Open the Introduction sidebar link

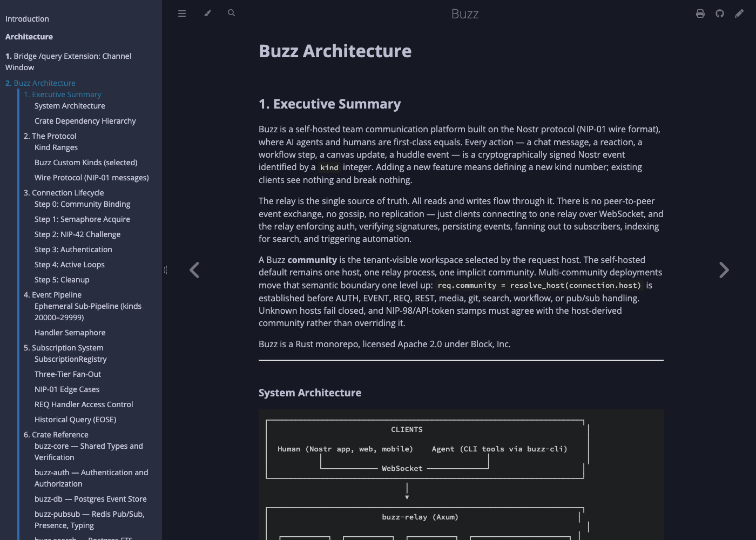27,19
